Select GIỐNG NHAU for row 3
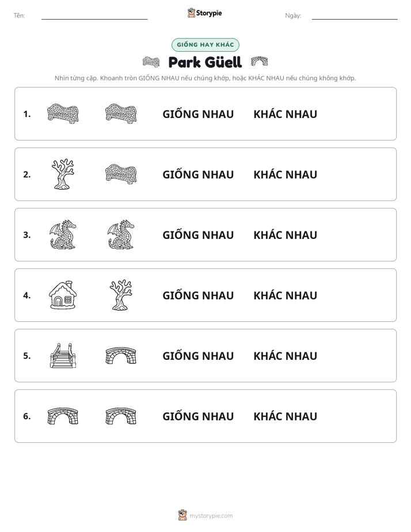The width and height of the screenshot is (411, 532). coord(198,235)
